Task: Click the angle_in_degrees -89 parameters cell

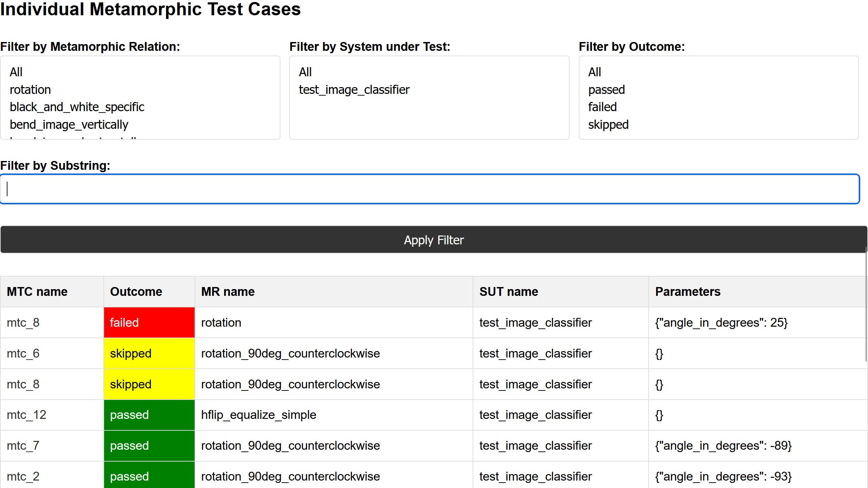Action: click(x=723, y=446)
